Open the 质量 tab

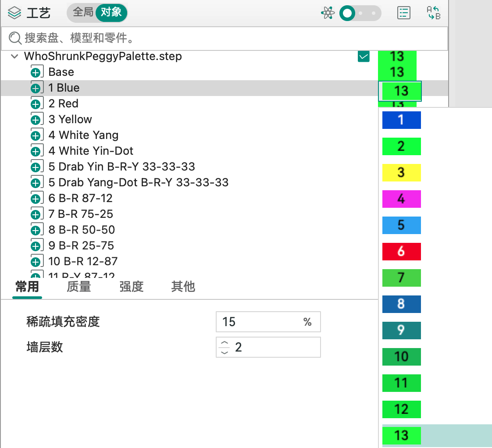point(79,287)
